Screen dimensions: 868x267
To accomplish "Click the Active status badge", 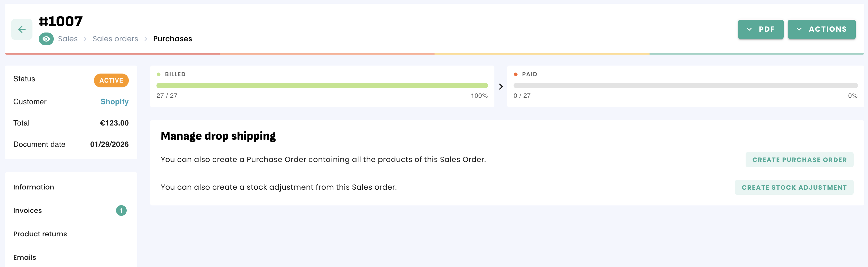I will pyautogui.click(x=111, y=80).
